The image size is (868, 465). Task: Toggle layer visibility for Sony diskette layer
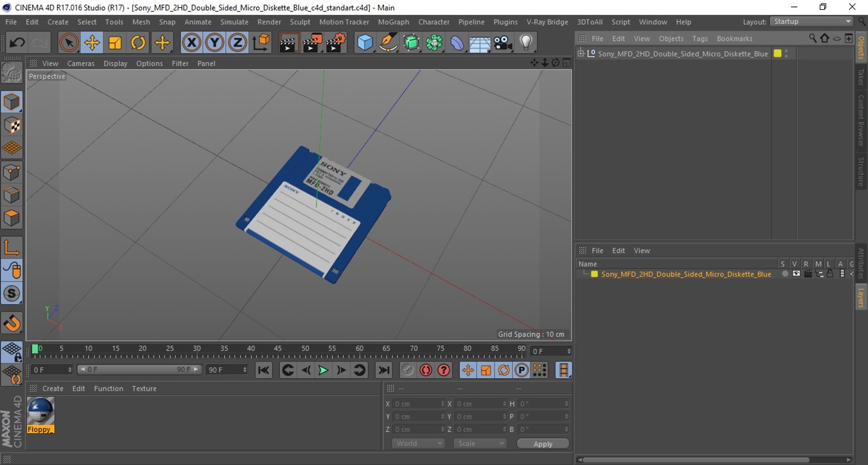pyautogui.click(x=796, y=274)
